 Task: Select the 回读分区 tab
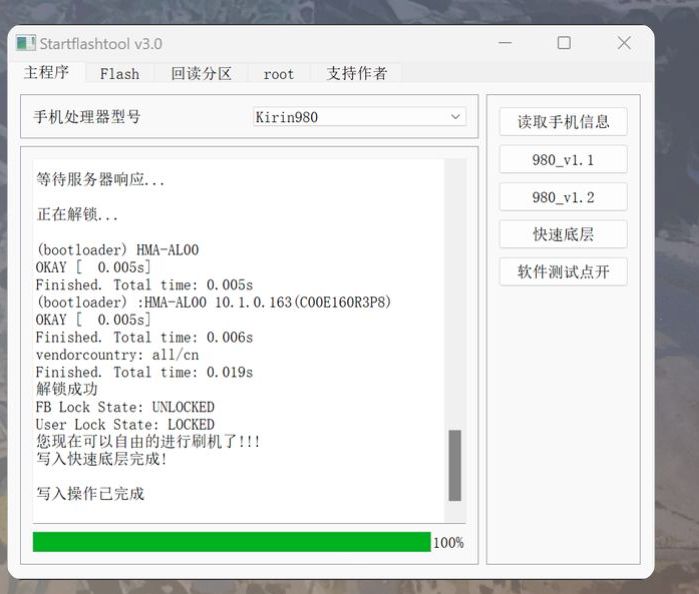pos(201,73)
